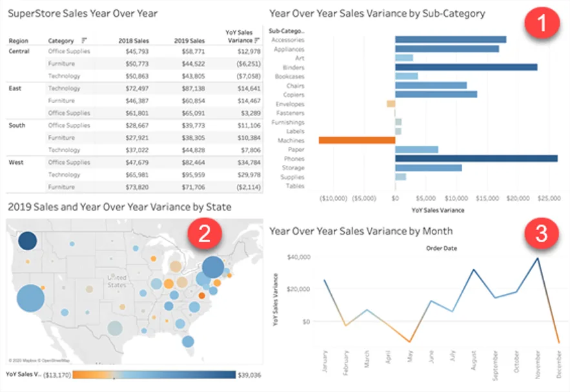The height and width of the screenshot is (392, 570).
Task: Click the sort icon next to Category header
Action: coord(84,40)
